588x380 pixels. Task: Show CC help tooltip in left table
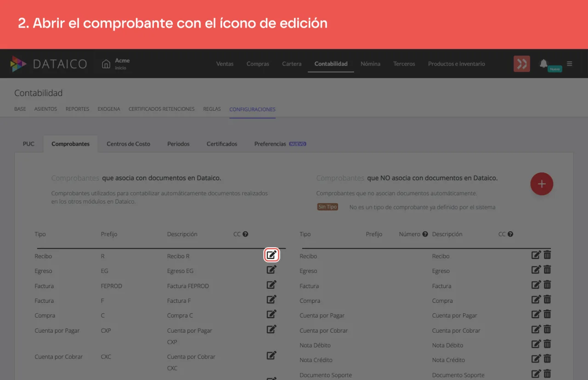coord(245,234)
